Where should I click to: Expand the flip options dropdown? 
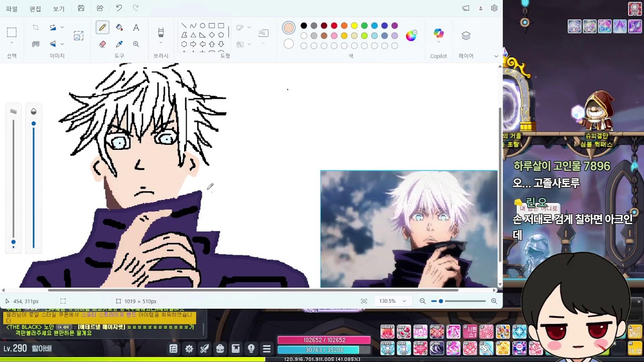tap(62, 44)
